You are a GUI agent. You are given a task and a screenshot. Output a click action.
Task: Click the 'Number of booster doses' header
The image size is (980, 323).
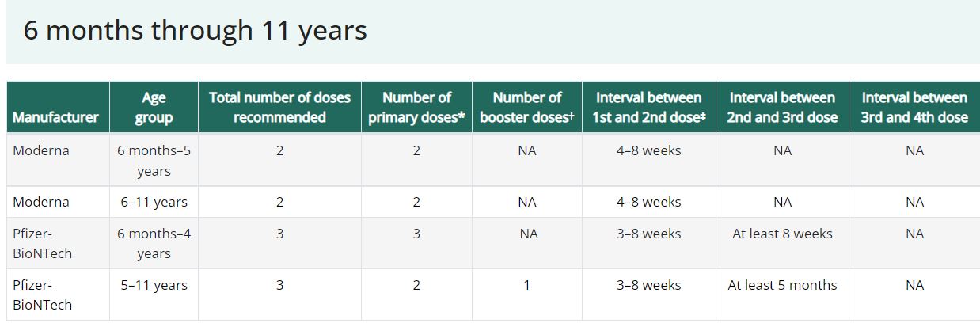click(527, 107)
